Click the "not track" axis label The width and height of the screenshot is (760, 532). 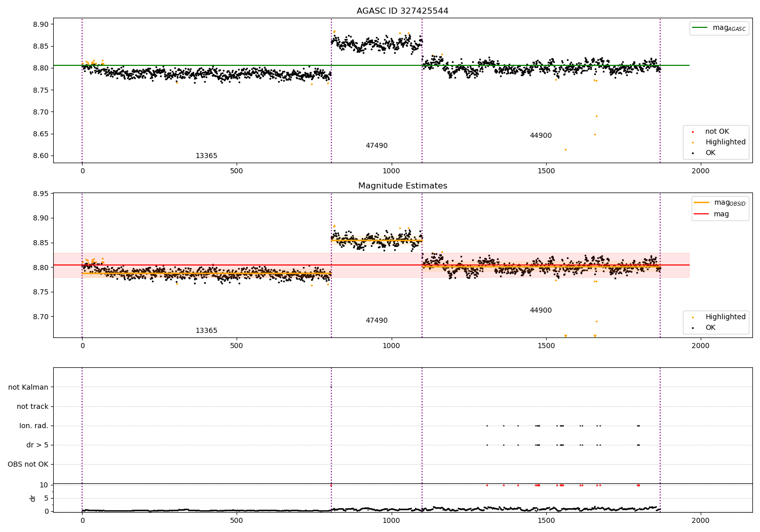(x=32, y=407)
